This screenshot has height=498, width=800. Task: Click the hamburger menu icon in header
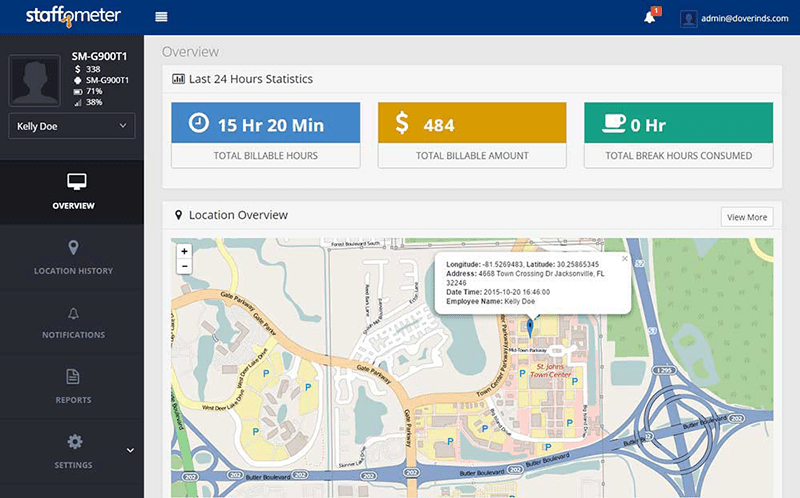(161, 17)
